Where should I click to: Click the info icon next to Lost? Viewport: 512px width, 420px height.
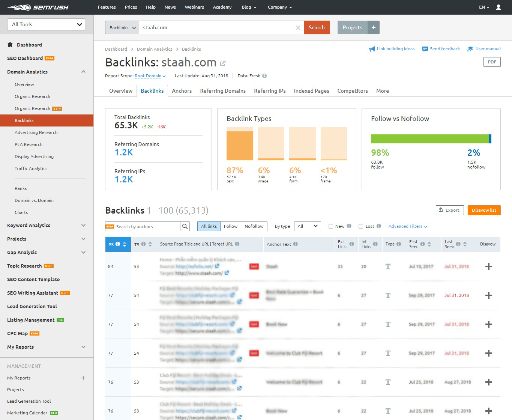click(x=379, y=226)
